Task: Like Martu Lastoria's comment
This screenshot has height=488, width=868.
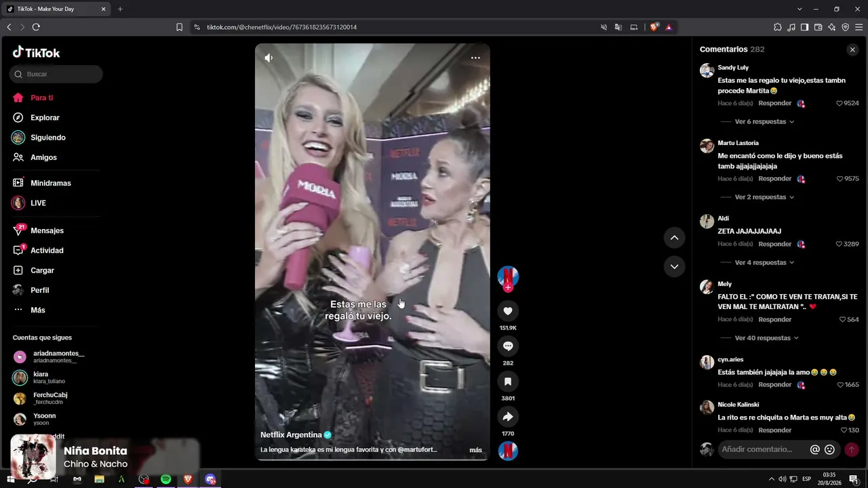Action: point(839,179)
